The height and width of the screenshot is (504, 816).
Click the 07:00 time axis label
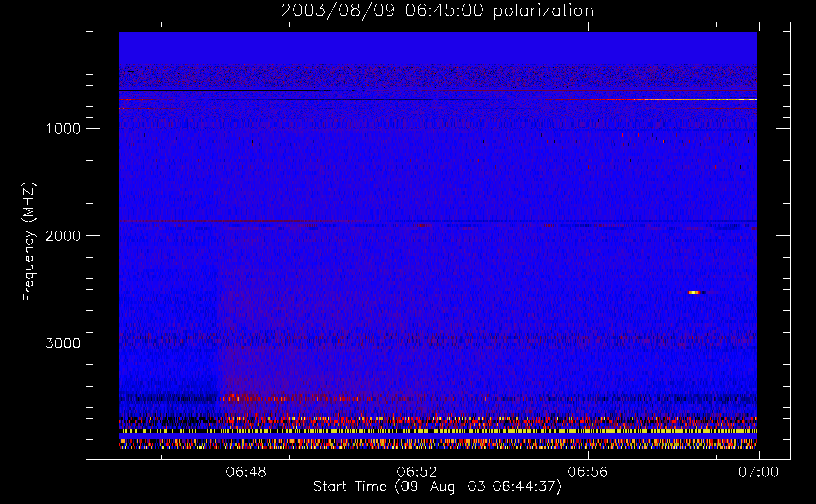pyautogui.click(x=759, y=472)
